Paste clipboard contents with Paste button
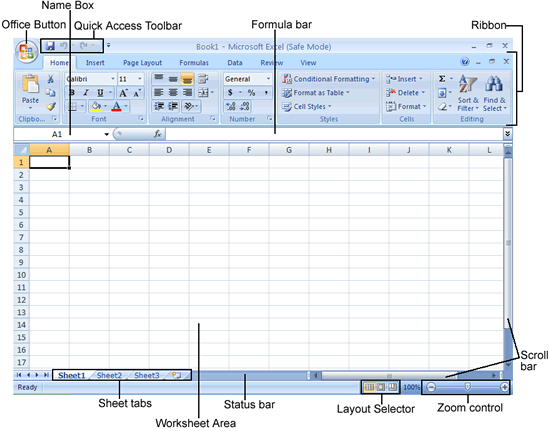The image size is (550, 431). (x=30, y=92)
